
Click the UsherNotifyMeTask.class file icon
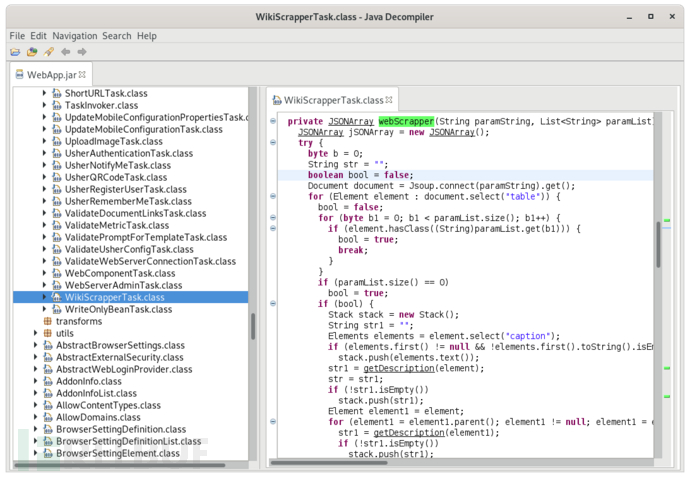tap(56, 165)
